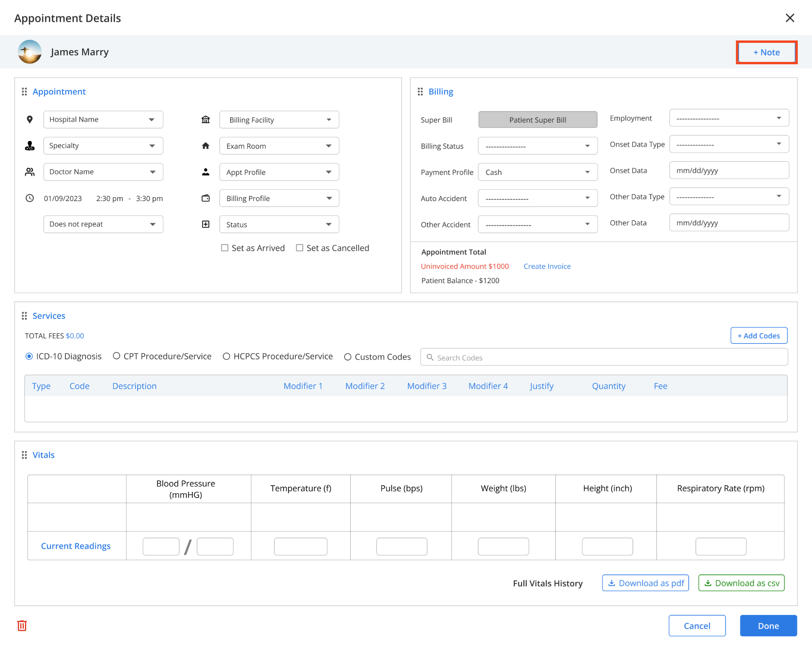Screen dimensions: 812x647
Task: Click the Respiratory Rate reading field
Action: tap(721, 546)
